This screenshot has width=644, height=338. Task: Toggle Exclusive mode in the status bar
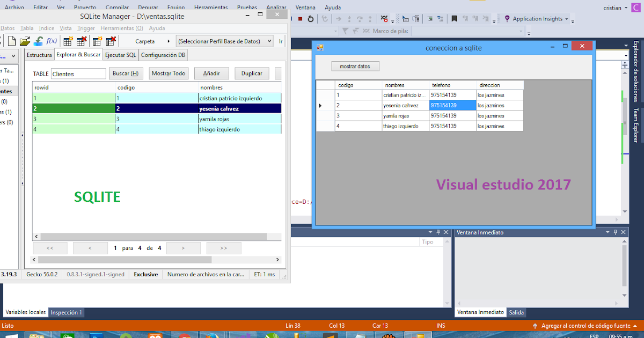[x=145, y=274]
